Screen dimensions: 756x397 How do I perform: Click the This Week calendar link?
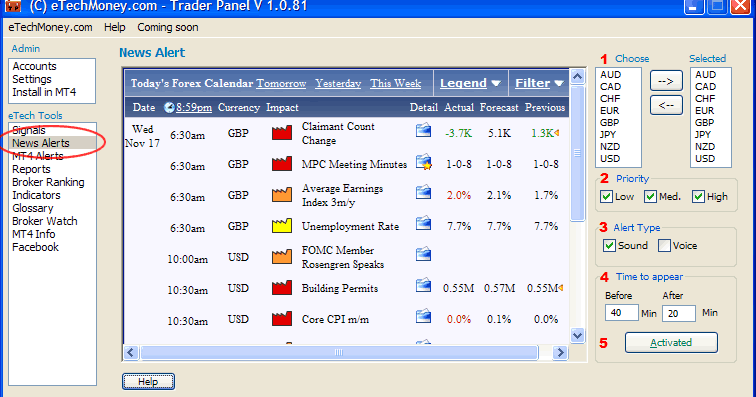coord(395,83)
